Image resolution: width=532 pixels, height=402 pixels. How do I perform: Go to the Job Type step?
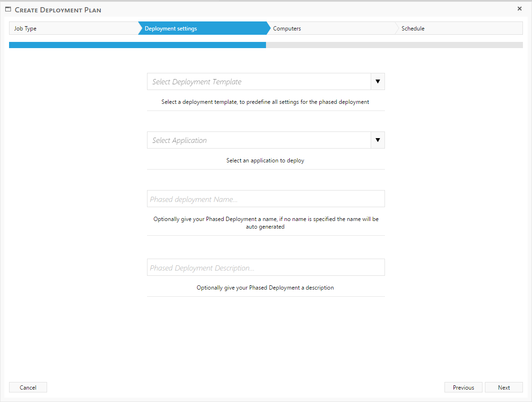click(71, 29)
